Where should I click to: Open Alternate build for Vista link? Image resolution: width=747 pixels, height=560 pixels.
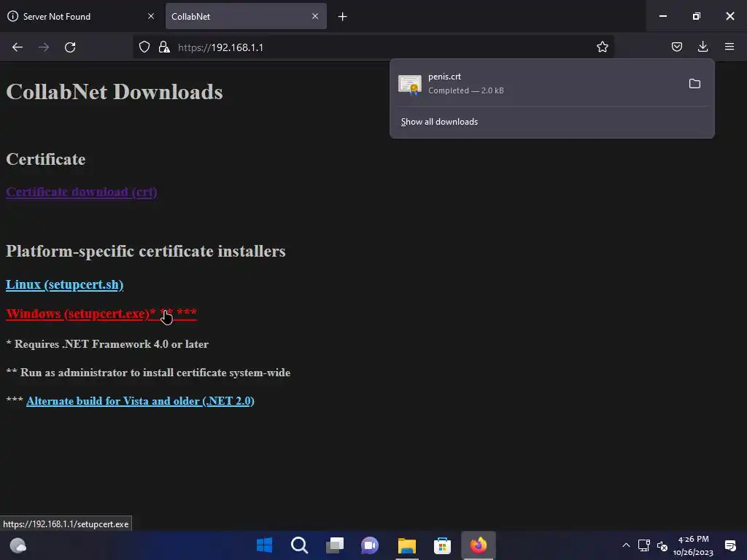pyautogui.click(x=140, y=401)
